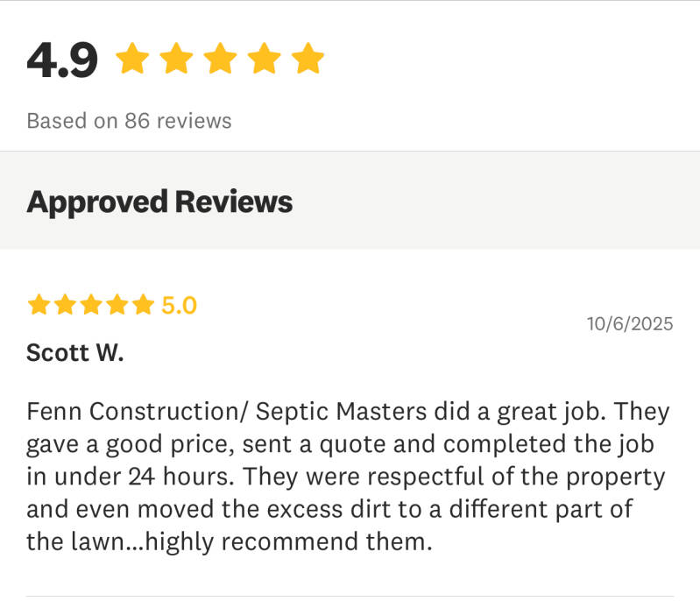700x601 pixels.
Task: Click the review date 10/6/2025
Action: coord(630,324)
